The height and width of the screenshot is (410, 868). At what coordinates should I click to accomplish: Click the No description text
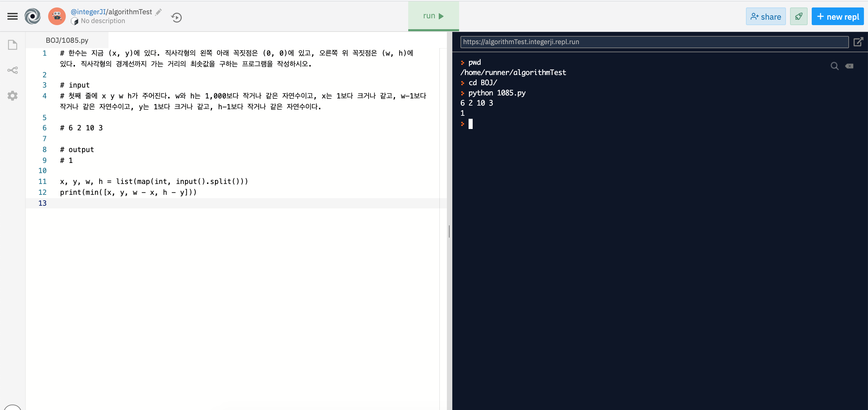[x=103, y=21]
